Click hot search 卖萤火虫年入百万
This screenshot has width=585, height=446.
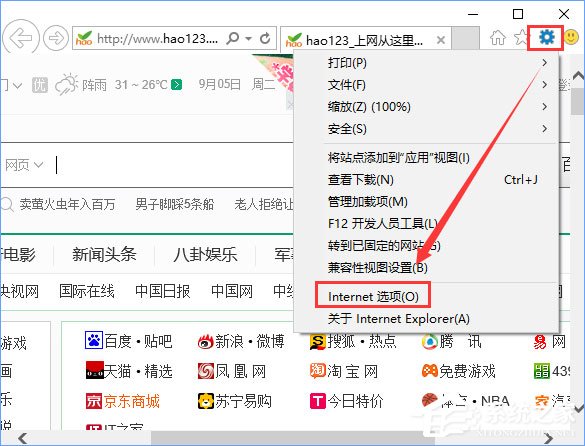(67, 204)
